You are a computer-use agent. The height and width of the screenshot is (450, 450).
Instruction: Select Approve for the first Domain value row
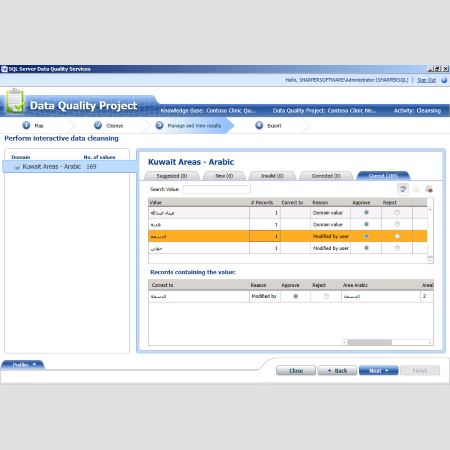click(366, 212)
